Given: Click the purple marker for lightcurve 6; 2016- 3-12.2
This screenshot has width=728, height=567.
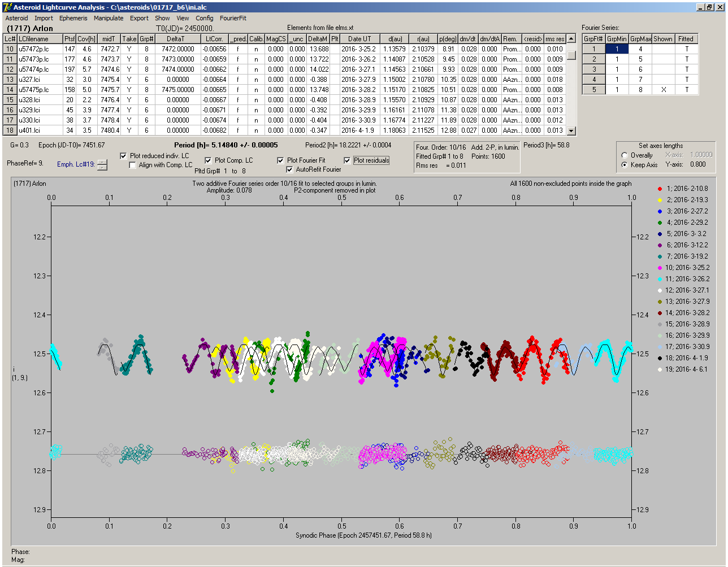Looking at the screenshot, I should (x=661, y=245).
